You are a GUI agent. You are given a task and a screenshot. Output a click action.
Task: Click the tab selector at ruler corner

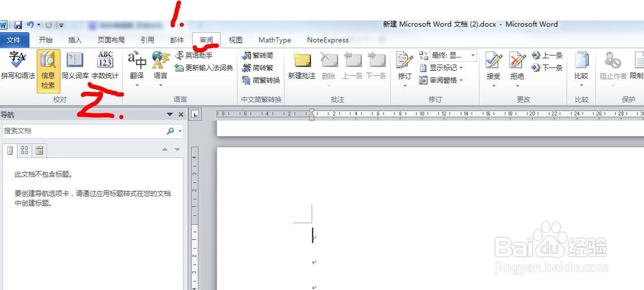196,114
